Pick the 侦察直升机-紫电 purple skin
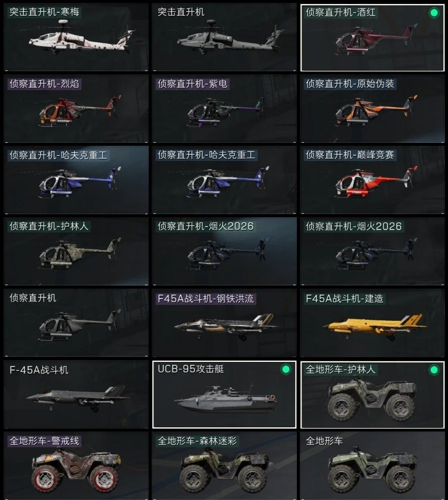448x500 pixels. (224, 109)
